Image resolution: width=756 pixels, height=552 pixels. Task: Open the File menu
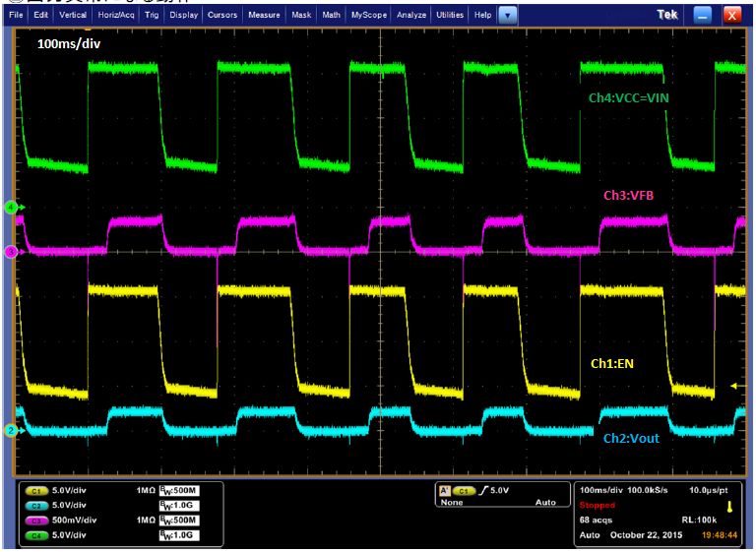16,15
